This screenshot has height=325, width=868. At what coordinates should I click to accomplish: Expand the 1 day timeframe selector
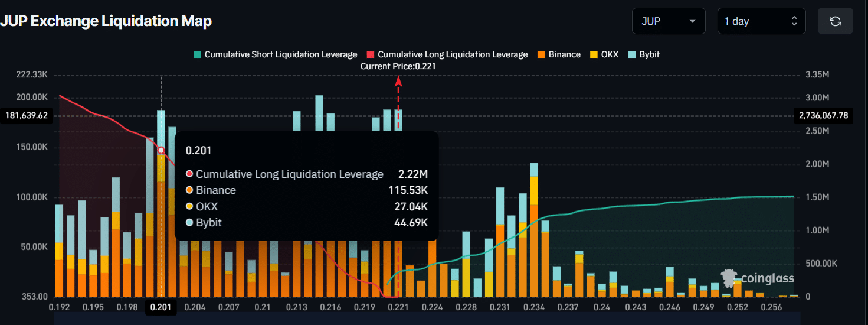(761, 21)
